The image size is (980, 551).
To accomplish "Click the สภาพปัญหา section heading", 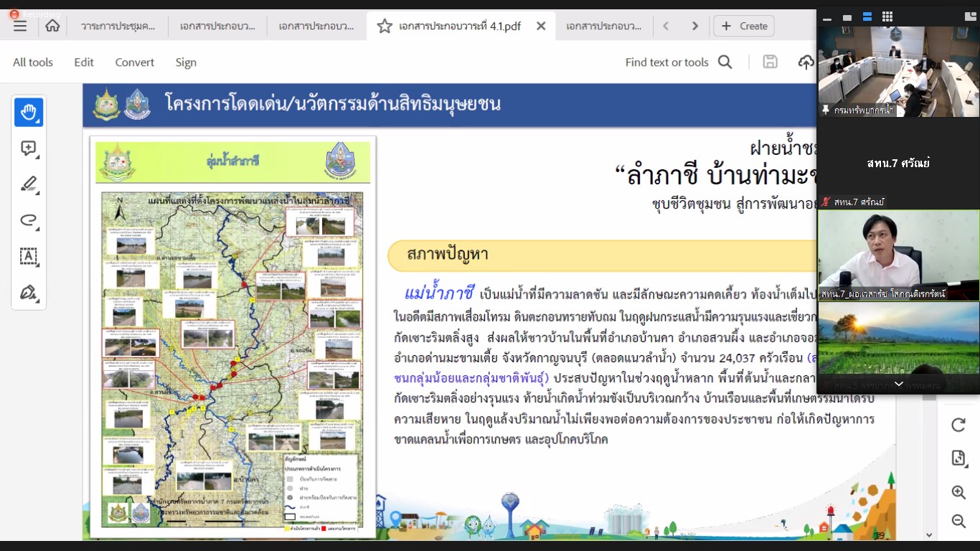I will coord(447,255).
